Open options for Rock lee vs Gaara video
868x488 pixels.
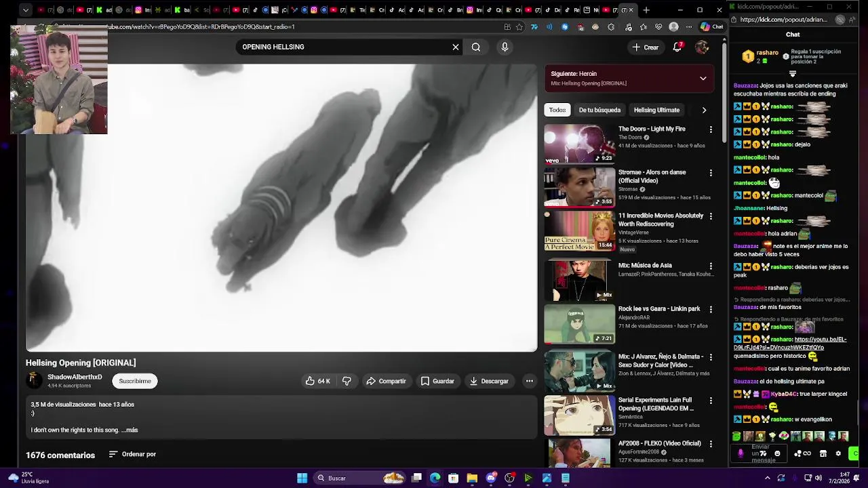[x=711, y=309]
